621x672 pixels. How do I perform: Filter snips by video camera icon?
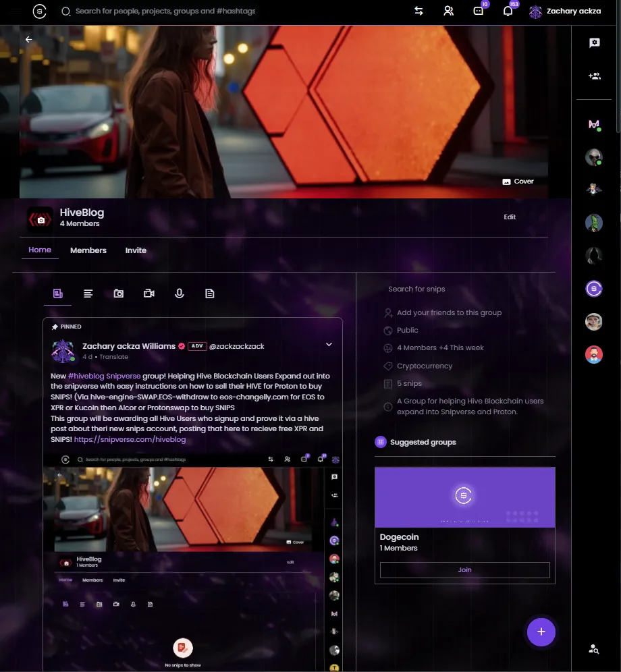[148, 293]
